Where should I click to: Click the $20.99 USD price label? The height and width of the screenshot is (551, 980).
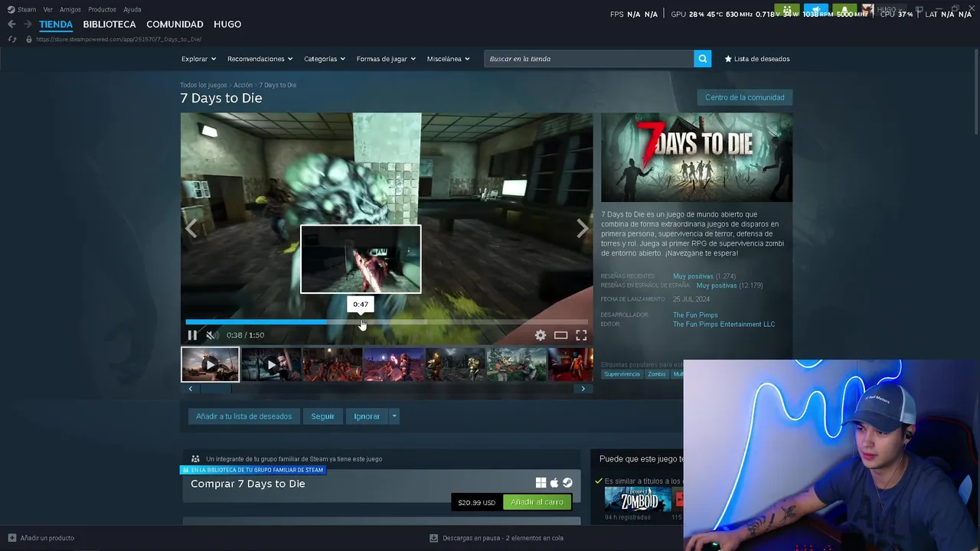477,502
